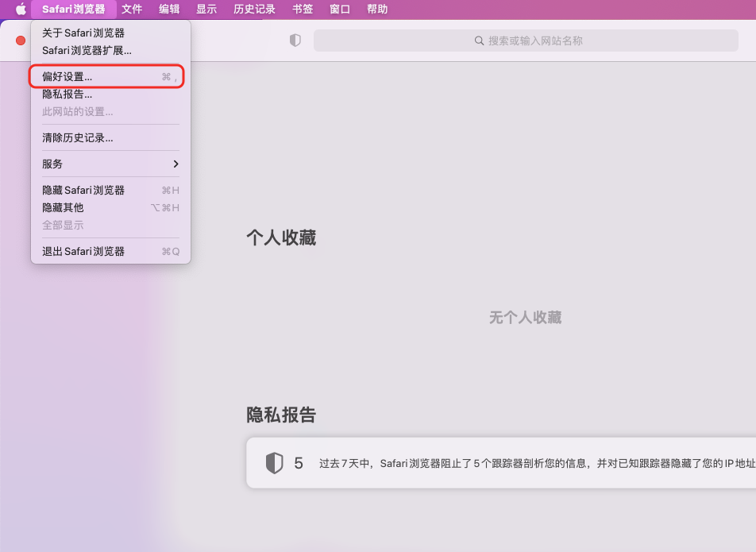Click the 个人收藏 heading

tap(281, 237)
